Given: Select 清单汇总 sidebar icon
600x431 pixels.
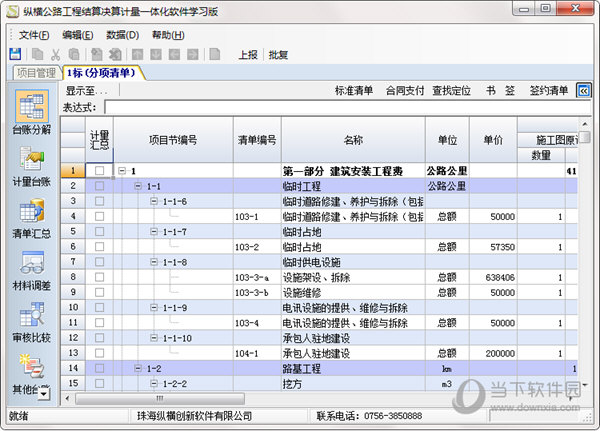Looking at the screenshot, I should (x=31, y=220).
